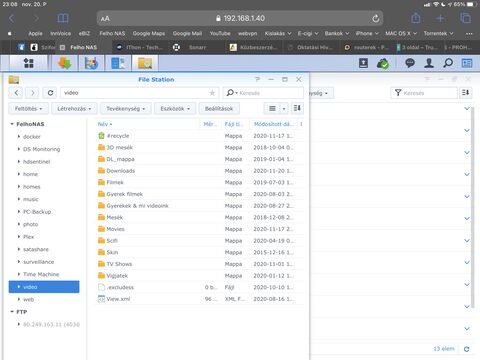Select the Felho NAS Safari tab
480x360 pixels.
tap(83, 47)
